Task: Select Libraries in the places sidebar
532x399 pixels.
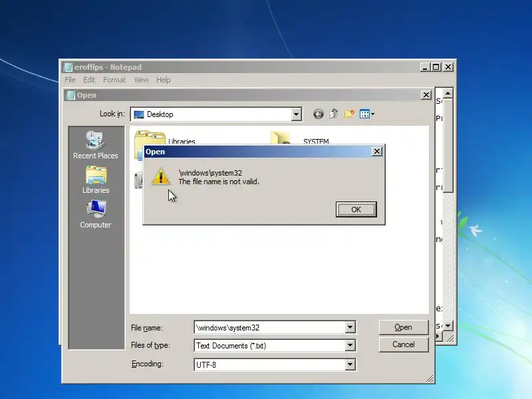Action: 96,180
